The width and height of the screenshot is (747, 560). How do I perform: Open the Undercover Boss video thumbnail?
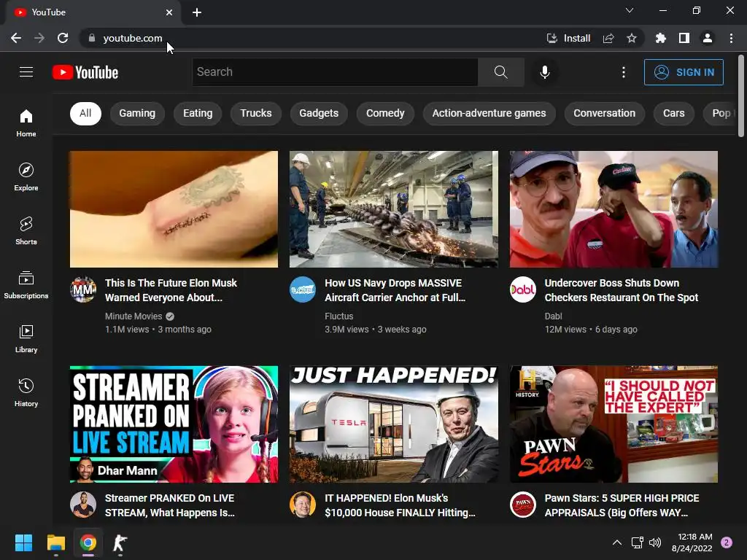coord(614,209)
